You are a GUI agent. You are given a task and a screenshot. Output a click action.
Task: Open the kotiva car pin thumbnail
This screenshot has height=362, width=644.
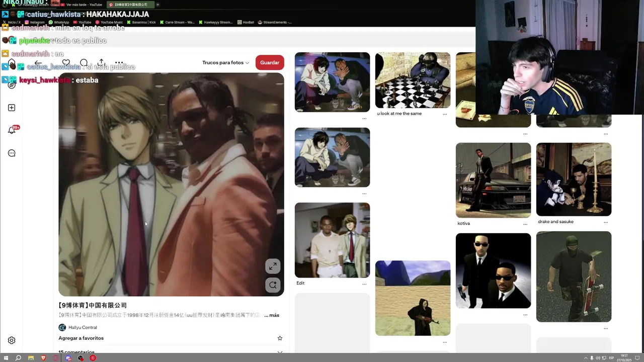(x=493, y=180)
